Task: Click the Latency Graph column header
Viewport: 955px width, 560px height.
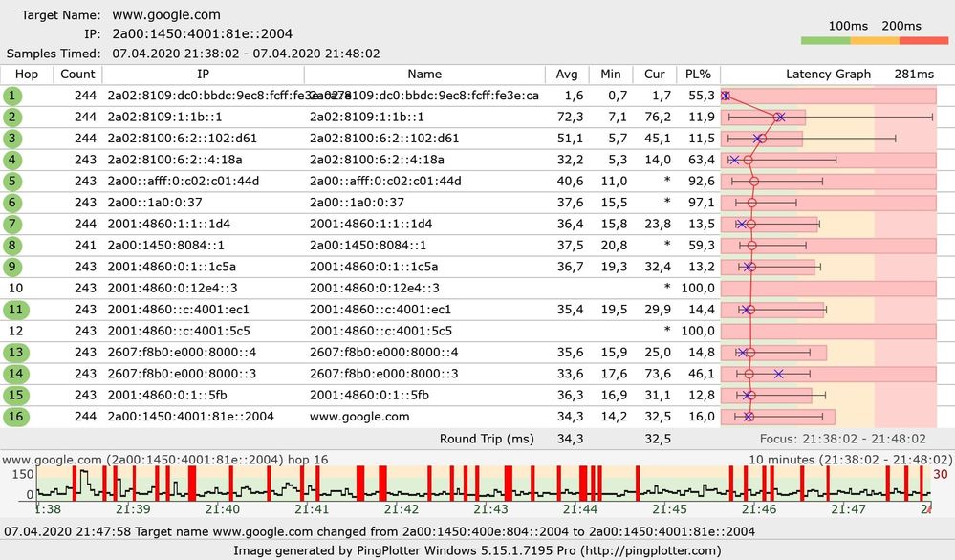Action: click(x=828, y=75)
